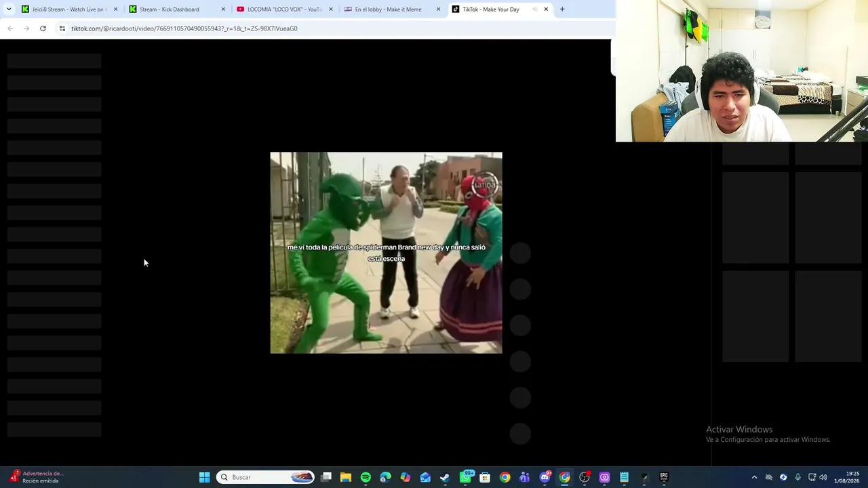The height and width of the screenshot is (488, 868).
Task: Show hidden system tray icons
Action: [x=754, y=477]
